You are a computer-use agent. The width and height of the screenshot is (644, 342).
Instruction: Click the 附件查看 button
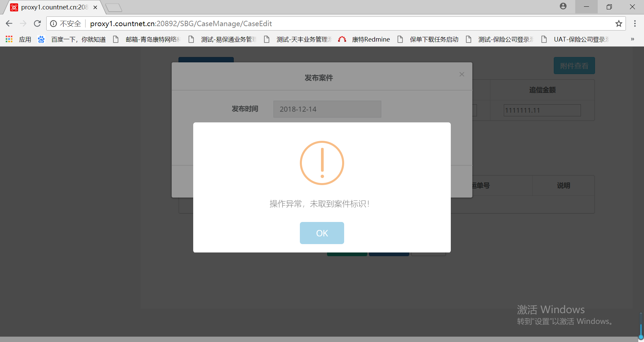pyautogui.click(x=574, y=66)
